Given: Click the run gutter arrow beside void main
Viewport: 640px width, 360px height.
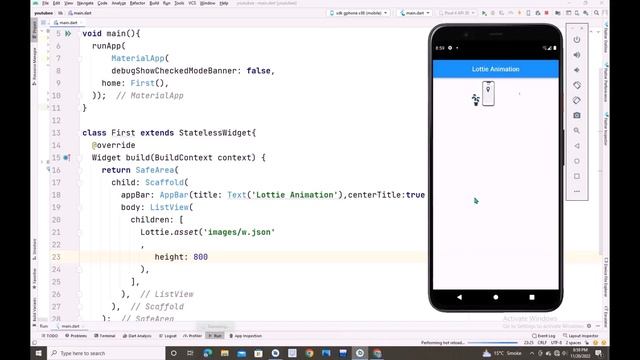Looking at the screenshot, I should pyautogui.click(x=68, y=33).
